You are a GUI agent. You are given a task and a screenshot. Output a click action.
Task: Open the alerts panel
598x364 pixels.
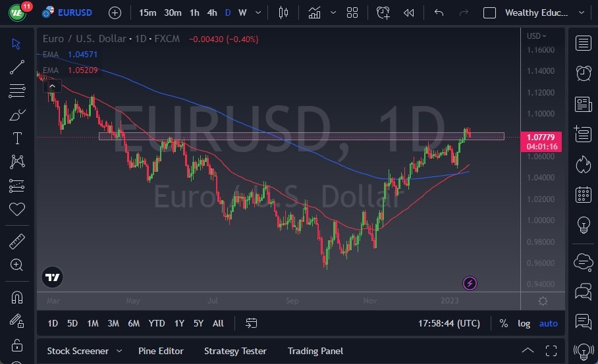(x=583, y=73)
